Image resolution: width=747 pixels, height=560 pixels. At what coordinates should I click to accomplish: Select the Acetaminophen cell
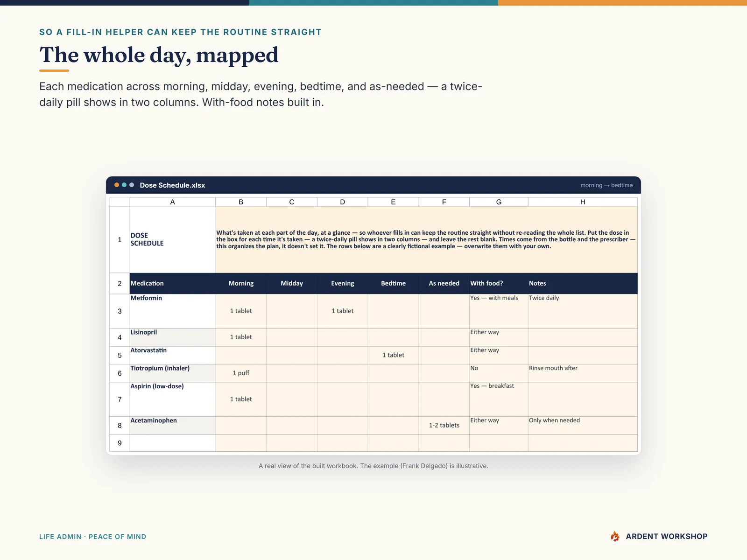click(172, 426)
